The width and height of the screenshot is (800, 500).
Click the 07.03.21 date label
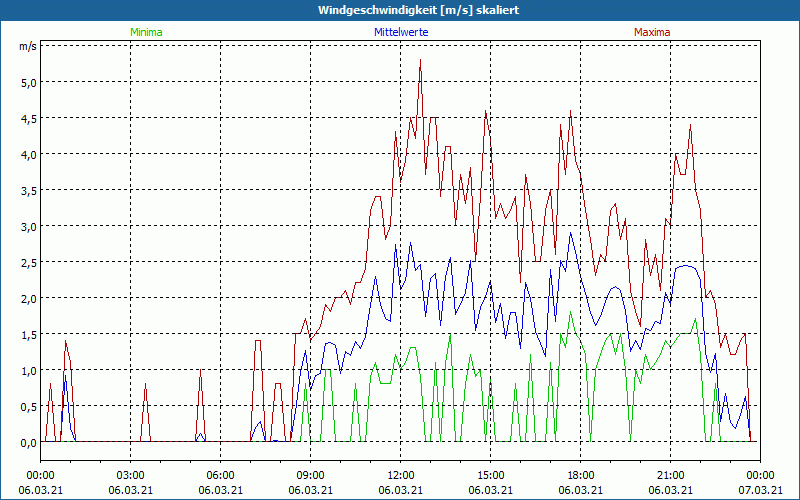[x=760, y=490]
